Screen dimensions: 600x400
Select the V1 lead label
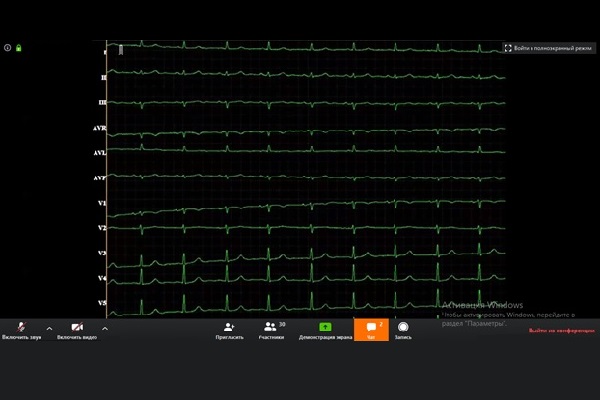102,203
